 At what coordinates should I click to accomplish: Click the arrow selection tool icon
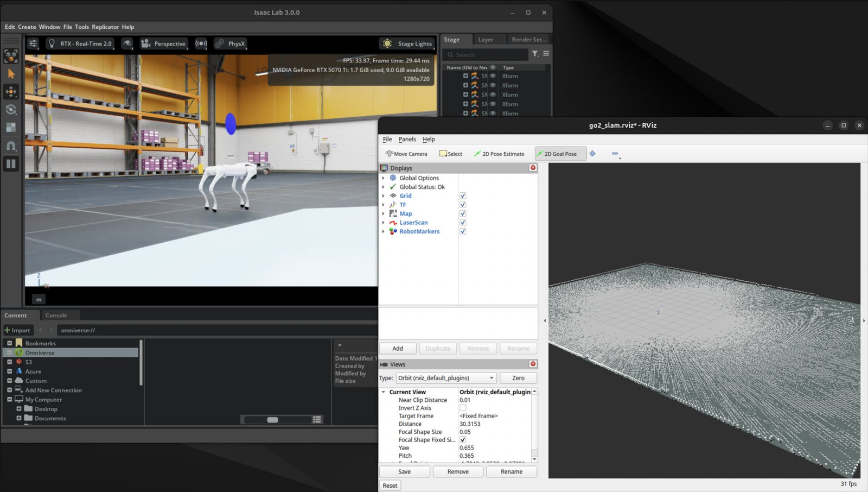(x=11, y=74)
